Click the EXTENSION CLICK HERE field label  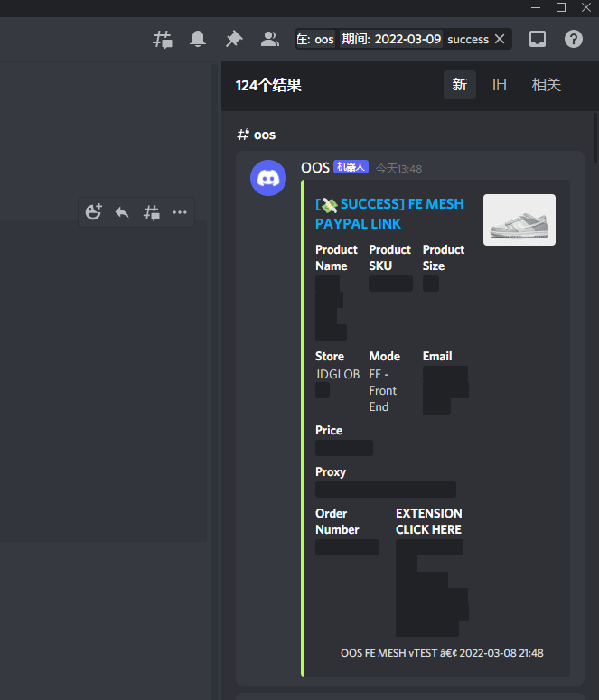[x=429, y=521]
